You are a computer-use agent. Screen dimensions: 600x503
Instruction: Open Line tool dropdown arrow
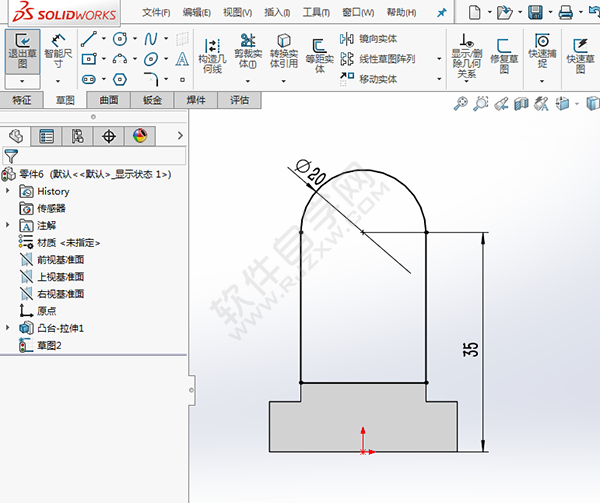[104, 39]
